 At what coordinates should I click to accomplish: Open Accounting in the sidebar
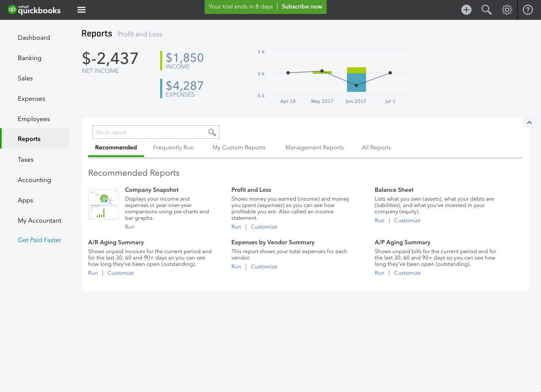[x=34, y=180]
